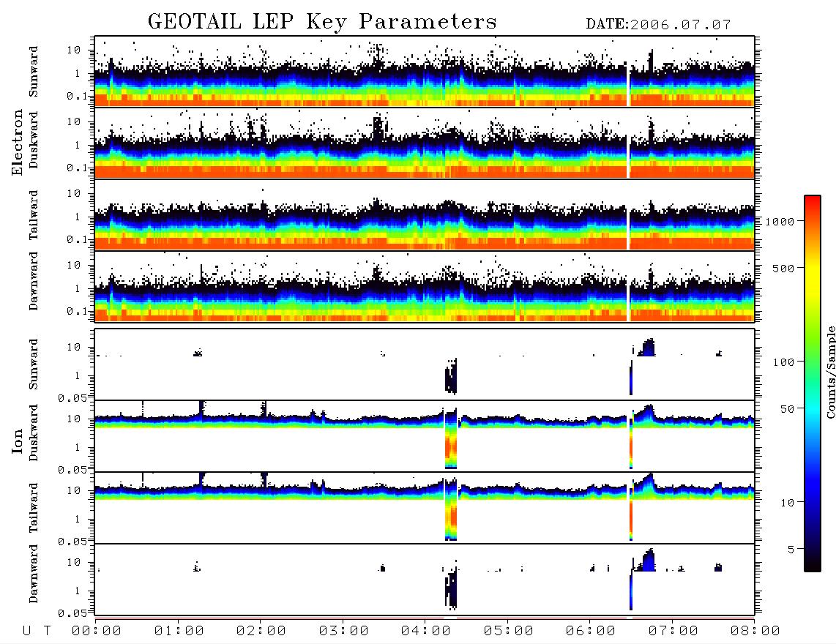Click the "06:00" time tick label
The image size is (836, 644).
(590, 632)
